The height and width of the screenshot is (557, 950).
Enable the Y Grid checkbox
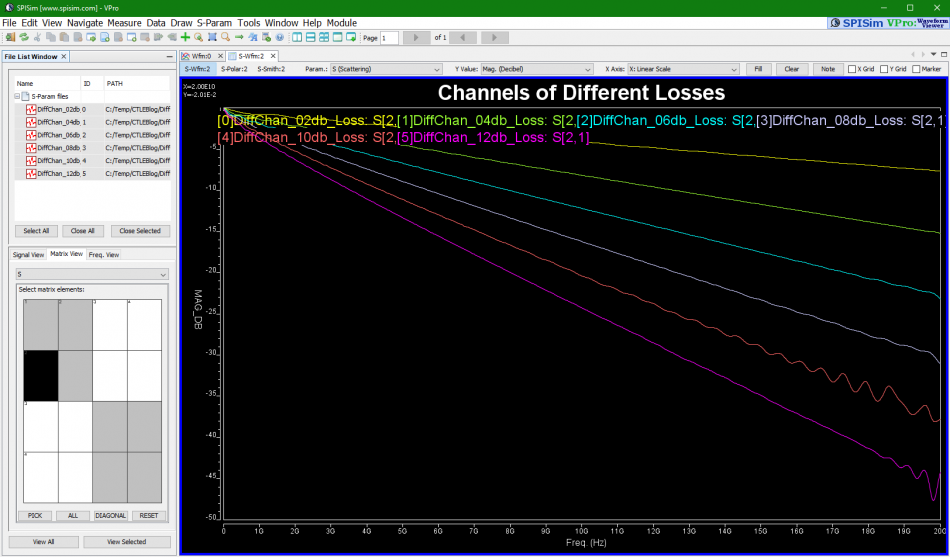pos(884,69)
